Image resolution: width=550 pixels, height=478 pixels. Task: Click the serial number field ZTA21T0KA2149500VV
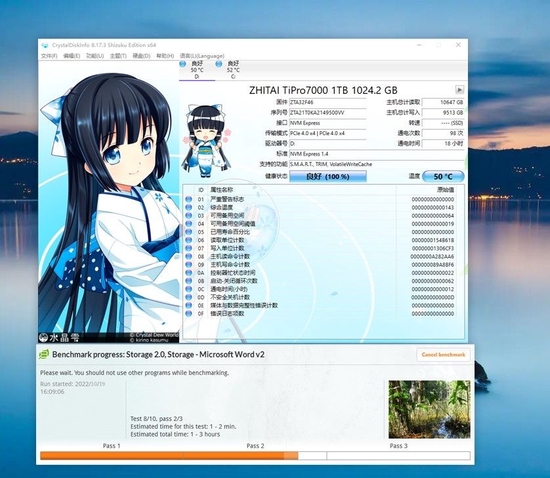click(328, 113)
